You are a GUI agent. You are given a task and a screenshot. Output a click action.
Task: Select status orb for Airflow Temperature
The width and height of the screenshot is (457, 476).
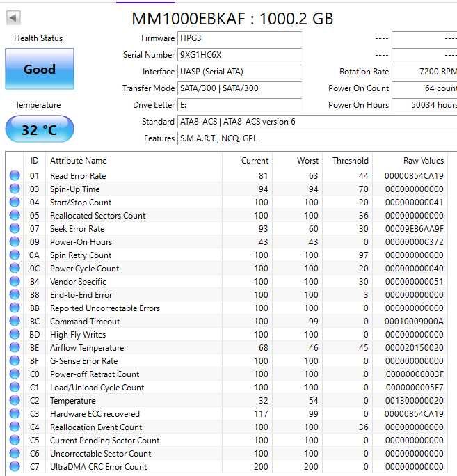[15, 347]
